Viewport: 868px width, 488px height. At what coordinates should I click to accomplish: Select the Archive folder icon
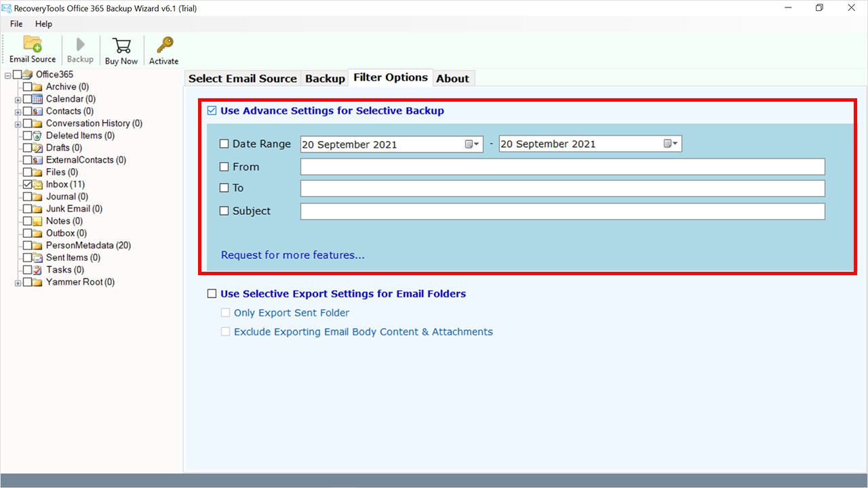tap(38, 87)
